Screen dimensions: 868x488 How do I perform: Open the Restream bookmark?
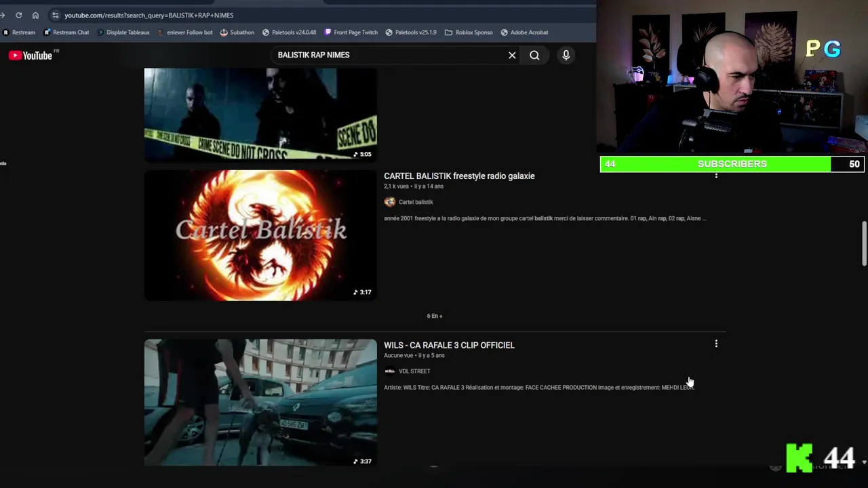(x=19, y=32)
